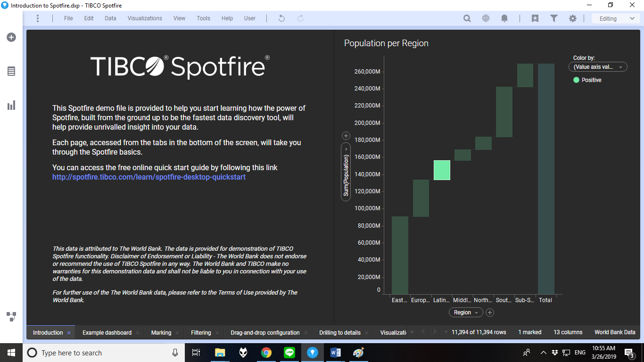Image resolution: width=644 pixels, height=362 pixels.
Task: Open the settings gear icon
Action: pyautogui.click(x=573, y=18)
